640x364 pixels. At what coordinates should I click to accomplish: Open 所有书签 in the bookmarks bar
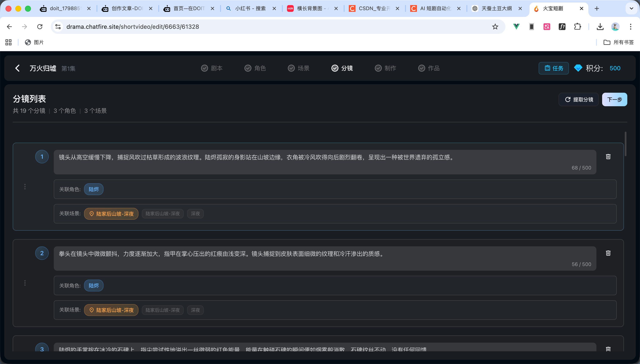click(619, 42)
